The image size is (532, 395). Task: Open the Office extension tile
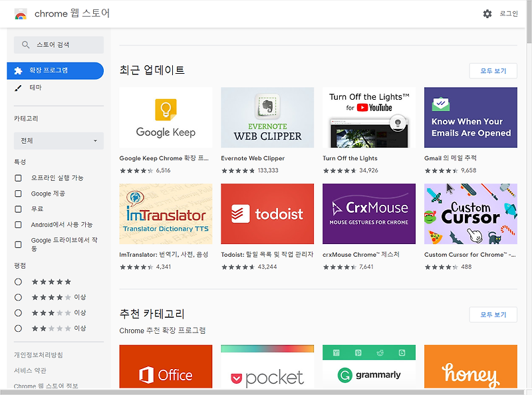tap(166, 366)
